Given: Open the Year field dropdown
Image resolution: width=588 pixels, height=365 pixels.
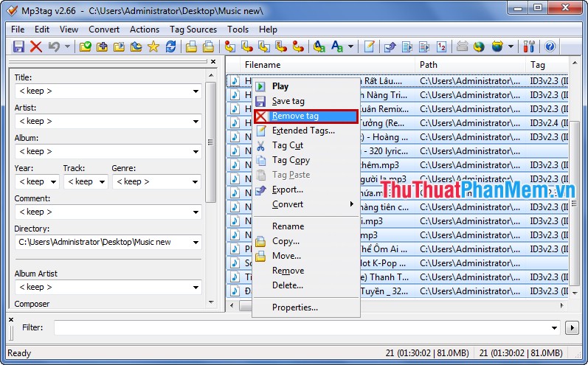Looking at the screenshot, I should pyautogui.click(x=54, y=182).
